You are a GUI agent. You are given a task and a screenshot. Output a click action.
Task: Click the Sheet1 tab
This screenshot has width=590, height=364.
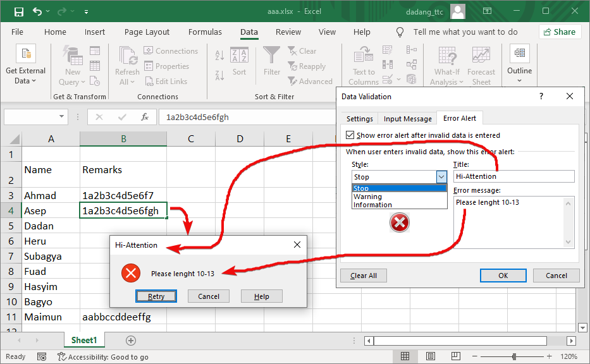pyautogui.click(x=84, y=339)
